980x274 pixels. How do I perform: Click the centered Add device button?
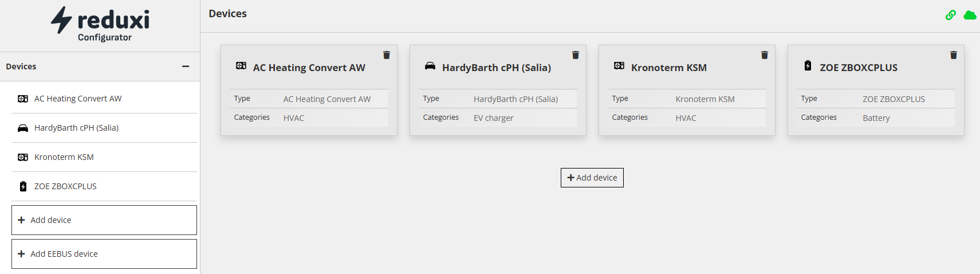592,178
